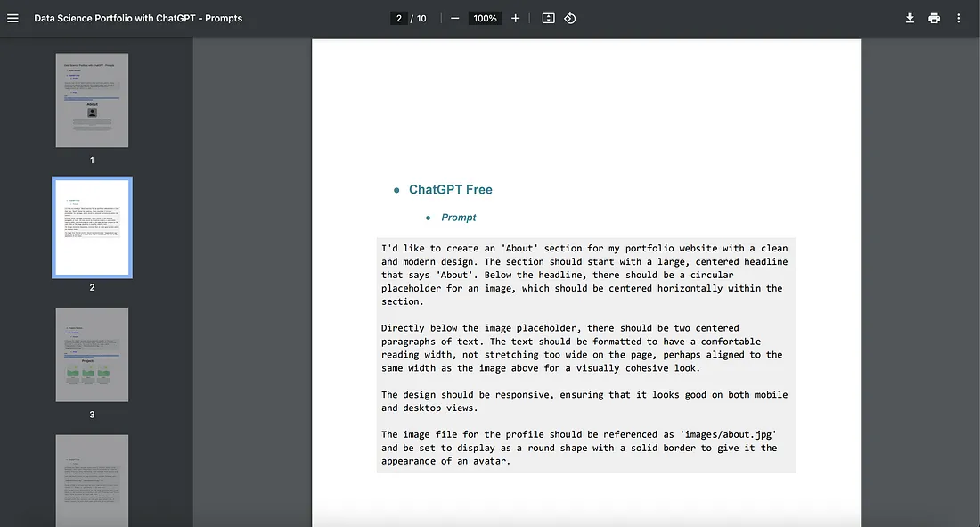The width and height of the screenshot is (980, 527).
Task: Open the more actions three-dot menu
Action: 958,18
